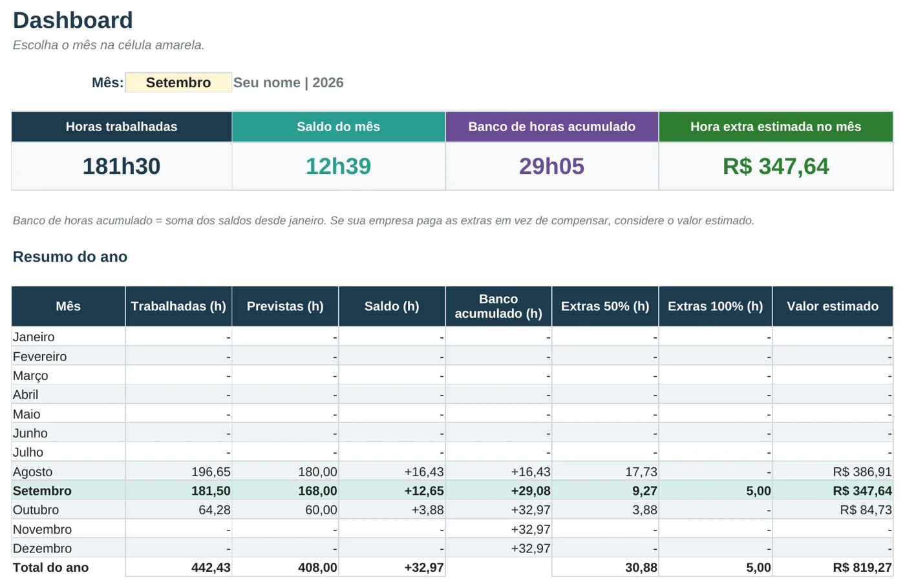Click 'Banco de horas acumulado' card header
This screenshot has height=588, width=905.
tap(552, 127)
